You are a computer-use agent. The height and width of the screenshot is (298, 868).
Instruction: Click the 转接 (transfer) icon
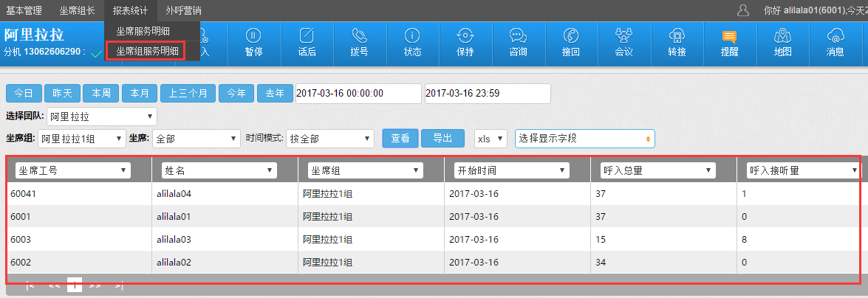click(677, 42)
